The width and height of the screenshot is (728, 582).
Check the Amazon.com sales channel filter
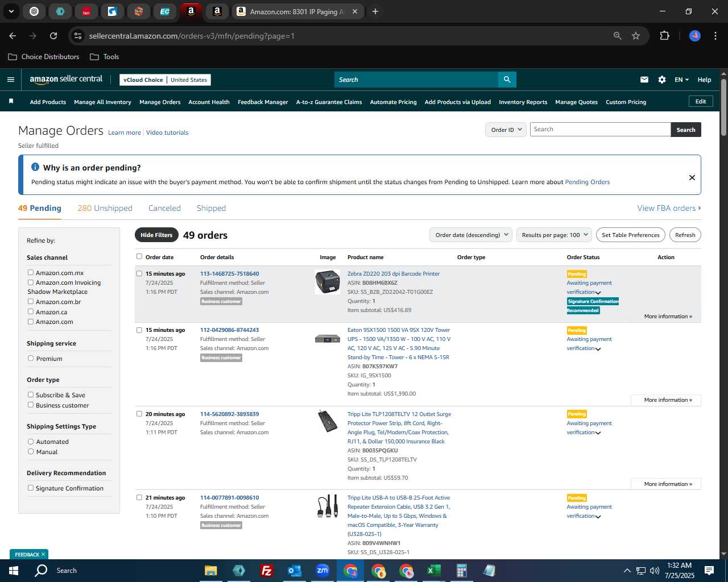tap(31, 322)
